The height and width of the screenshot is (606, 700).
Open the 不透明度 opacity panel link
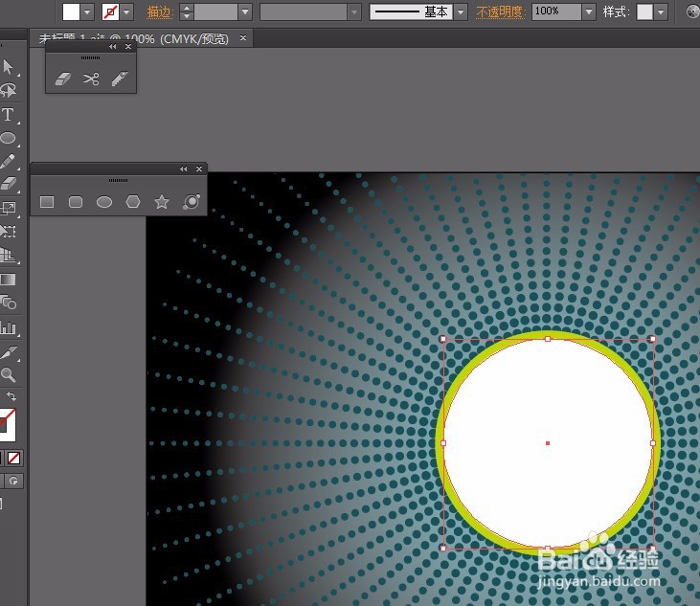(502, 12)
